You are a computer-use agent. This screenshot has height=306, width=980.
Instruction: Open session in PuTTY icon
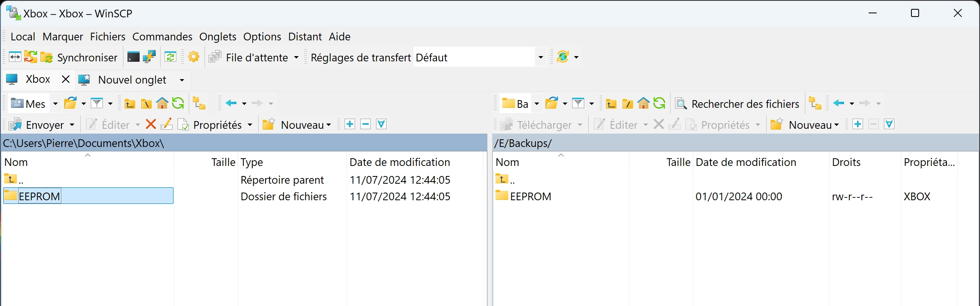pyautogui.click(x=149, y=57)
